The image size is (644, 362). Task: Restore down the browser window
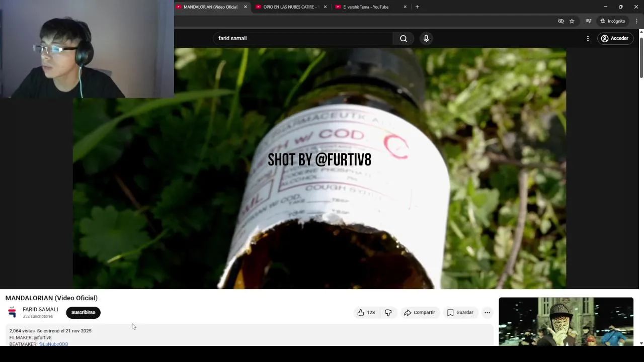620,7
